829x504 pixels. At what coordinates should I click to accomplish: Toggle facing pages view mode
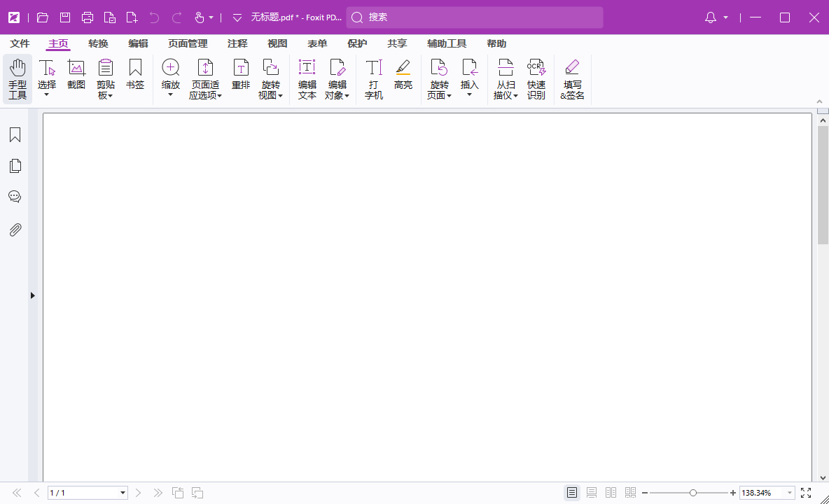[611, 492]
